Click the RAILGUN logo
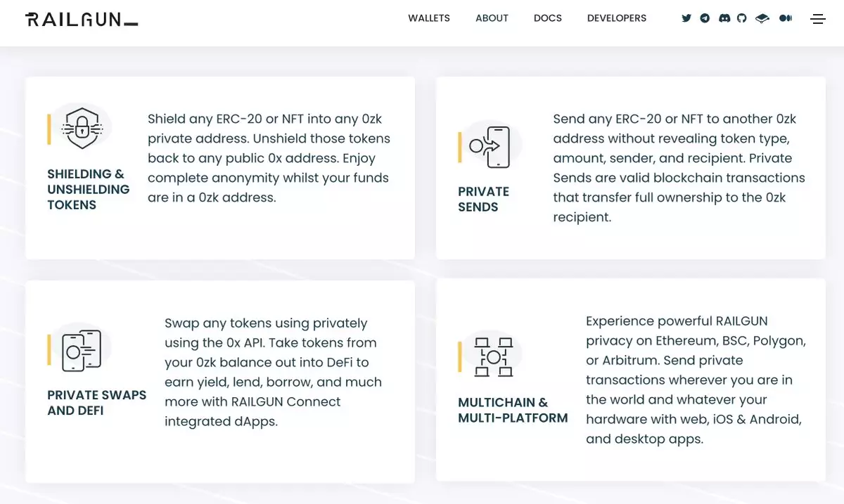Screen dimensions: 844x504 click(x=82, y=20)
